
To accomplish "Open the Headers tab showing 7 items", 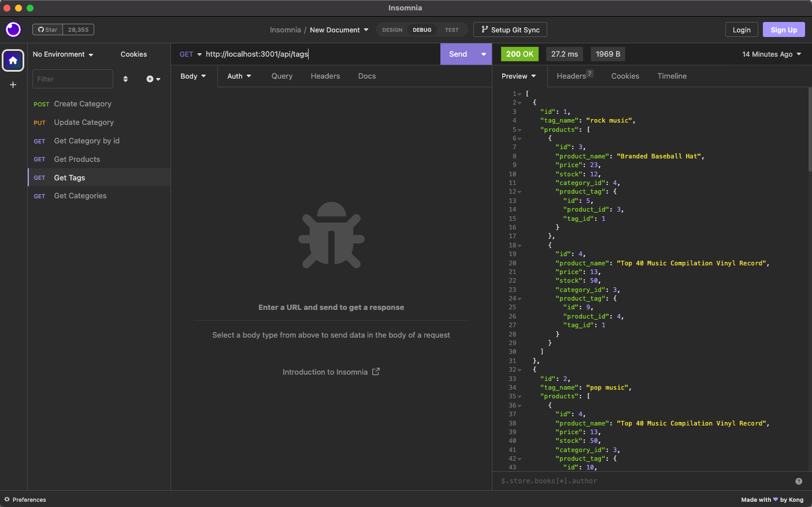I will tap(572, 76).
